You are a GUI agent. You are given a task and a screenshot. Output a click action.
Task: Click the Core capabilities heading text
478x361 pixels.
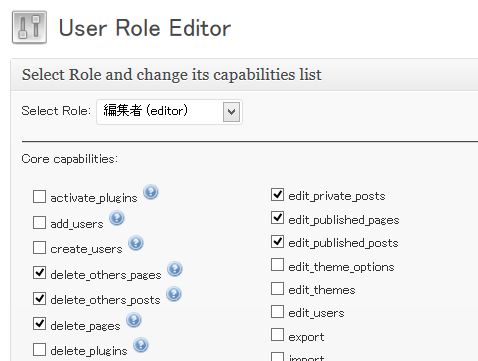[69, 159]
